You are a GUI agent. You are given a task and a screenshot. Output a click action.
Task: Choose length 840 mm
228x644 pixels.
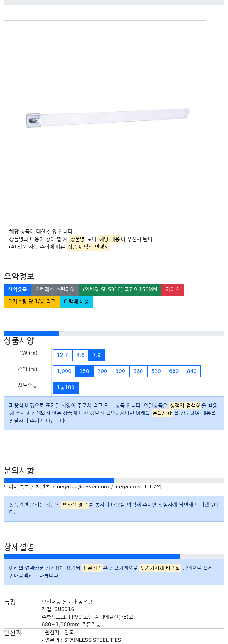[x=192, y=371]
